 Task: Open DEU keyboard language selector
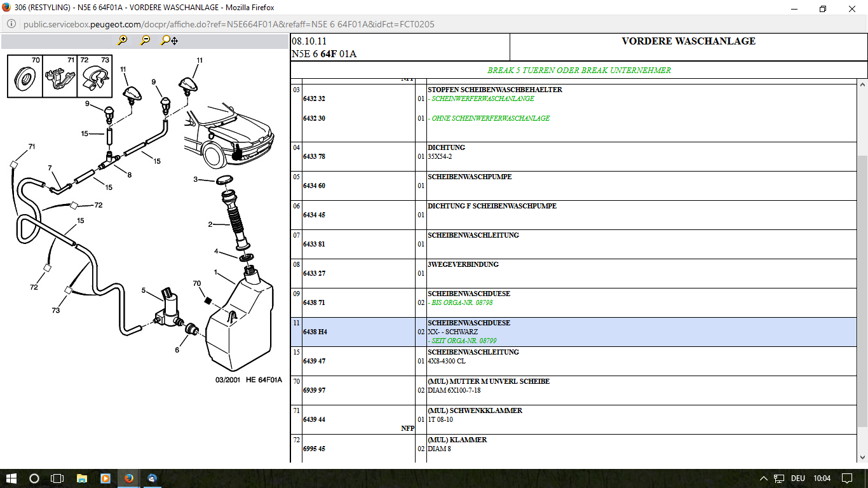pyautogui.click(x=797, y=478)
